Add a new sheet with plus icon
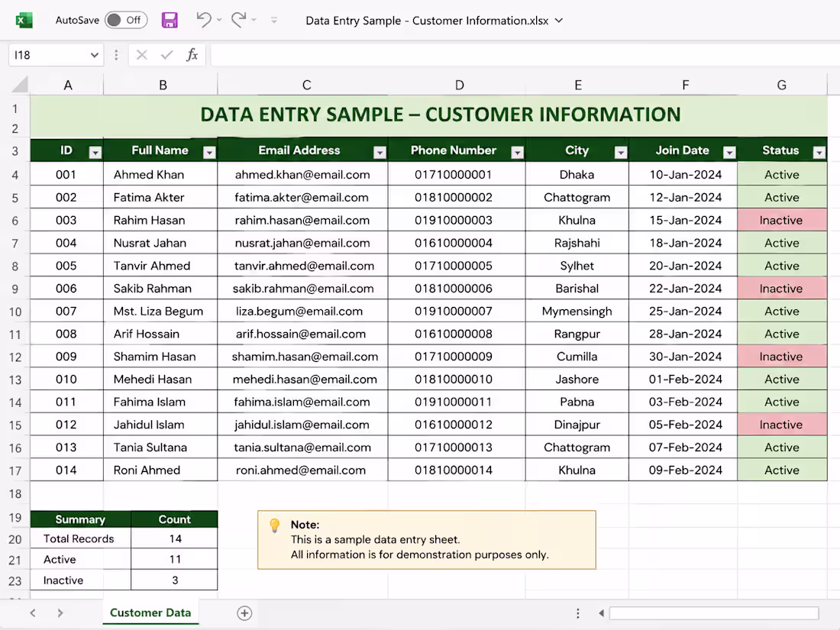 244,613
